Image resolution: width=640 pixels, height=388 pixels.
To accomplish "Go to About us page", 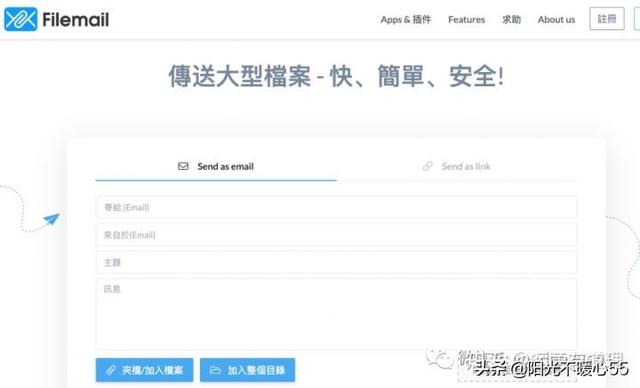I will coord(556,20).
